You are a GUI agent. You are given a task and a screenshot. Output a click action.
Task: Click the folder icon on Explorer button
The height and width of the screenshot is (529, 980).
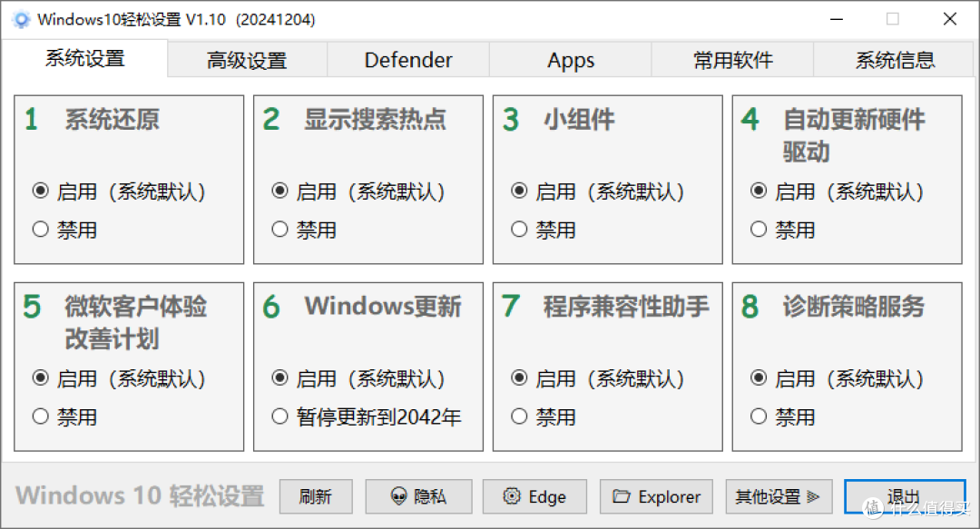622,496
